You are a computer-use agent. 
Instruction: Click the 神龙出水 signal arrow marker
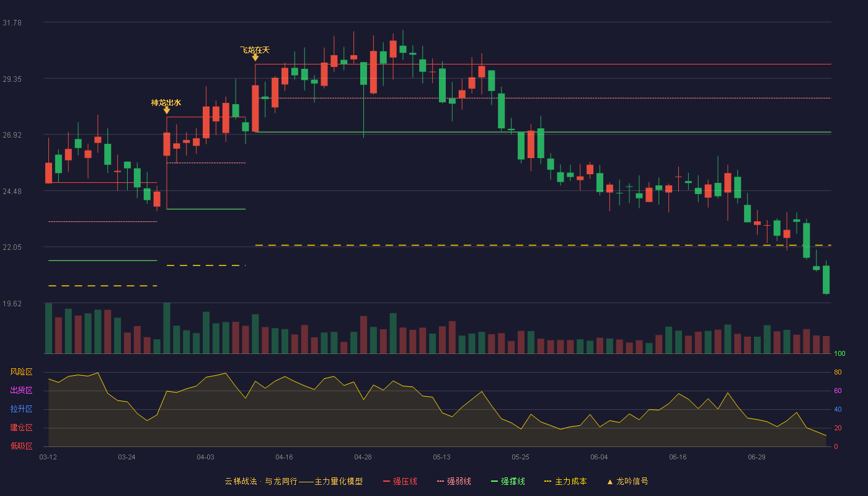tap(167, 110)
